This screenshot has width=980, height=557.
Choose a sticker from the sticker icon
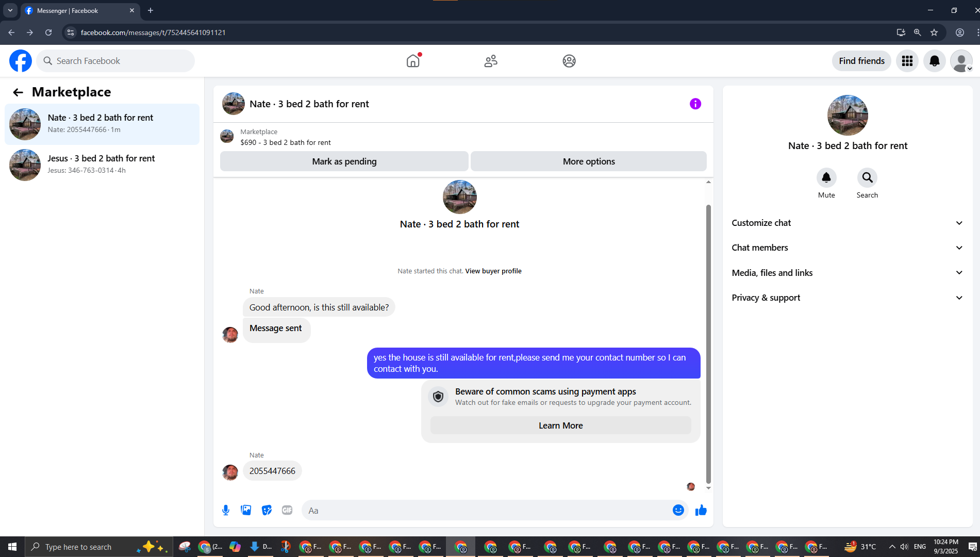tap(267, 510)
